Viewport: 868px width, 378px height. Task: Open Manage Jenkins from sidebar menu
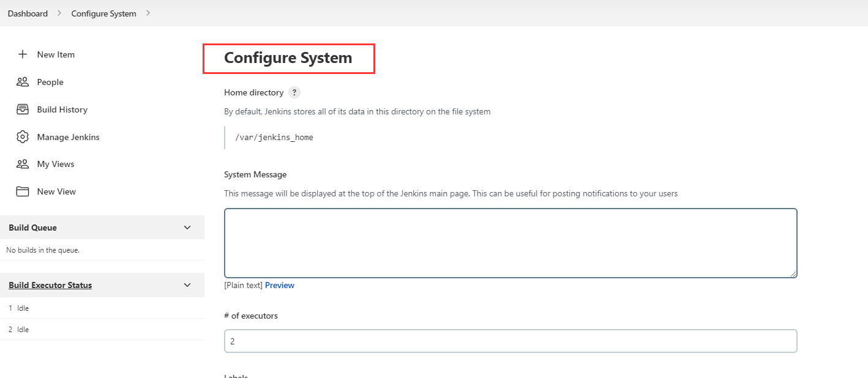point(68,137)
